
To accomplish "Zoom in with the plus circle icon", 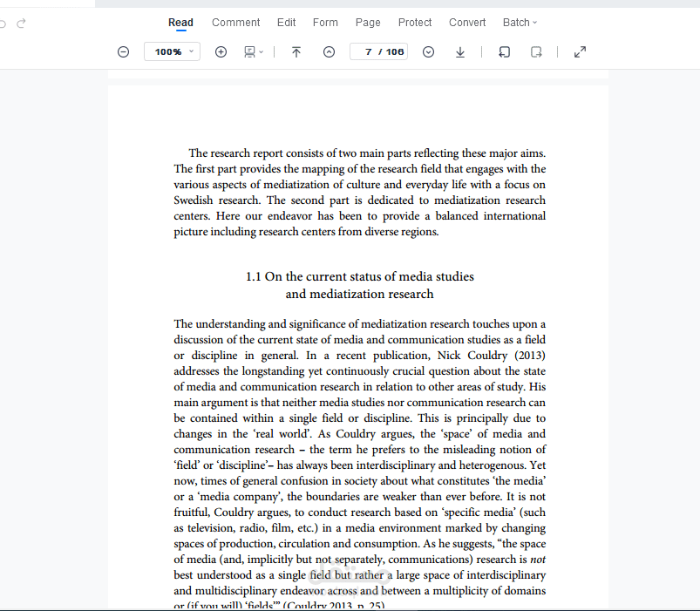I will 221,51.
